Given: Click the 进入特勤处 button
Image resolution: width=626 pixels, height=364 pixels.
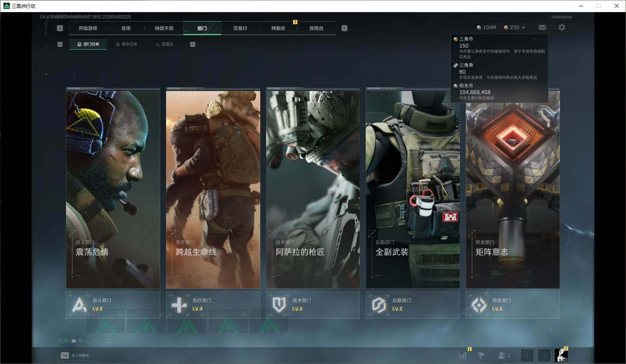Looking at the screenshot, I should point(75,355).
